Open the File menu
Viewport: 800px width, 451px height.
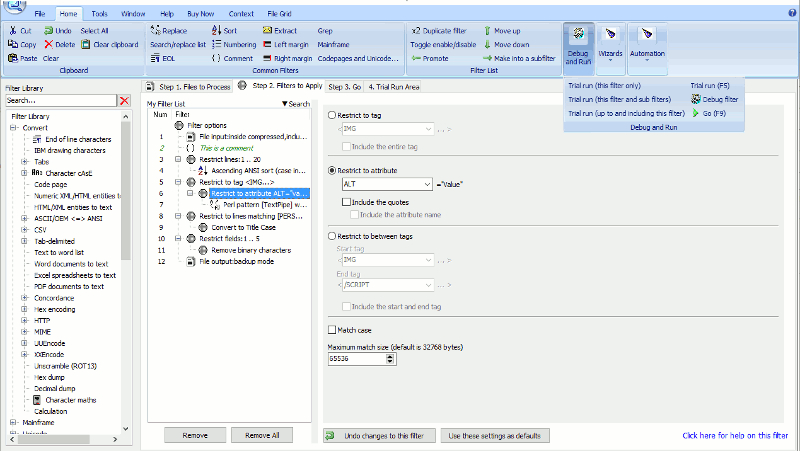tap(40, 14)
